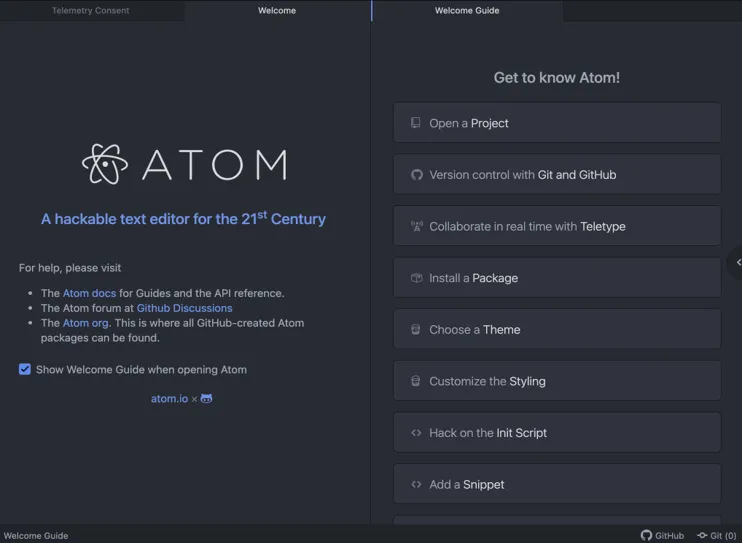Viewport: 742px width, 543px height.
Task: Select the Welcome tab
Action: [277, 10]
